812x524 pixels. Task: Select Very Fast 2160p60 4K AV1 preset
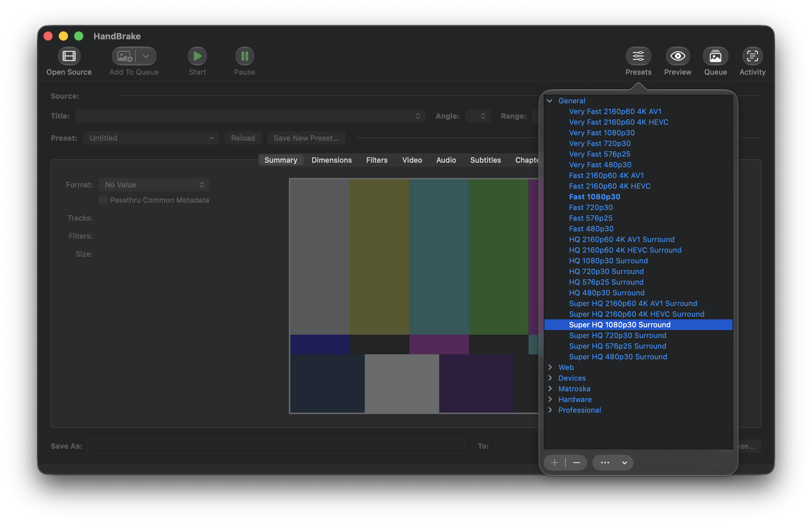[x=638, y=111]
